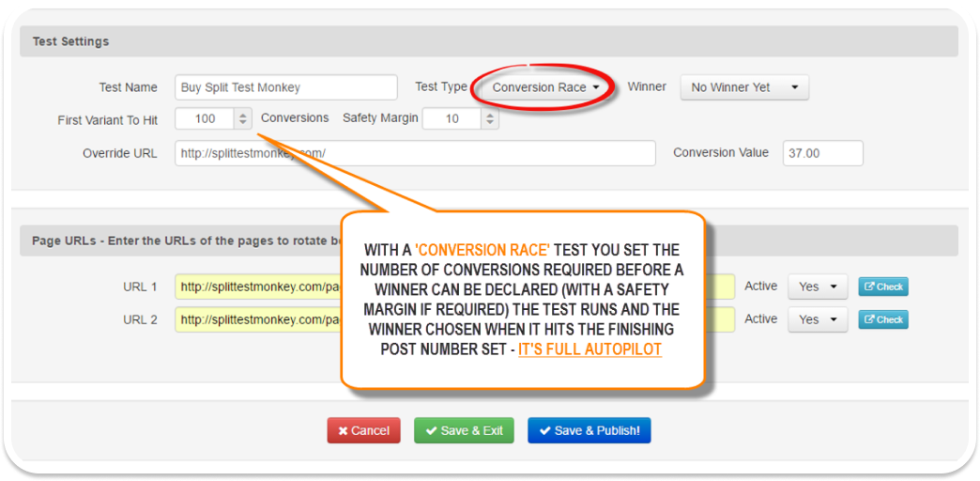The image size is (980, 481).
Task: Click the First Variant To Hit number field
Action: coord(205,119)
